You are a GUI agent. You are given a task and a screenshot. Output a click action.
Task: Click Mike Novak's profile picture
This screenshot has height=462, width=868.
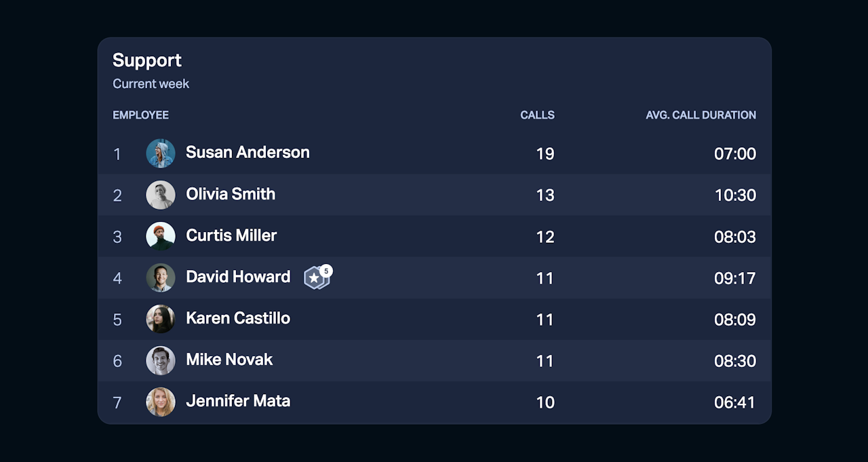point(161,360)
